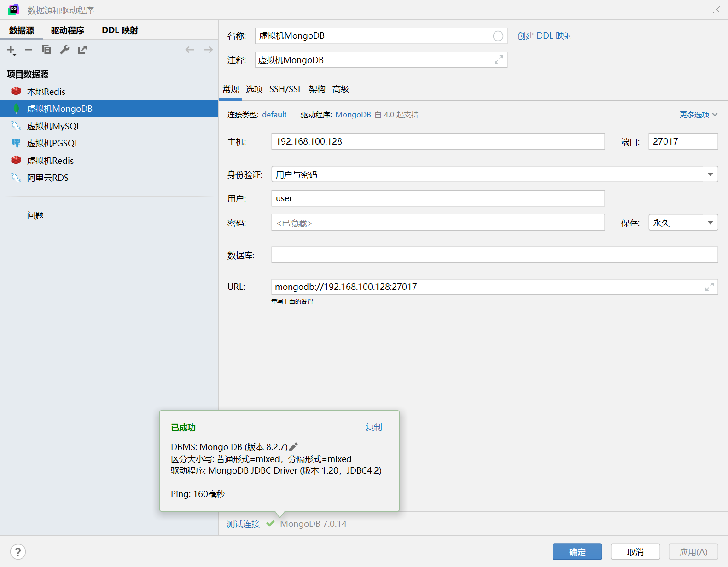The height and width of the screenshot is (567, 728).
Task: Expand the 注释 comment field with the arrows icon
Action: (x=498, y=60)
